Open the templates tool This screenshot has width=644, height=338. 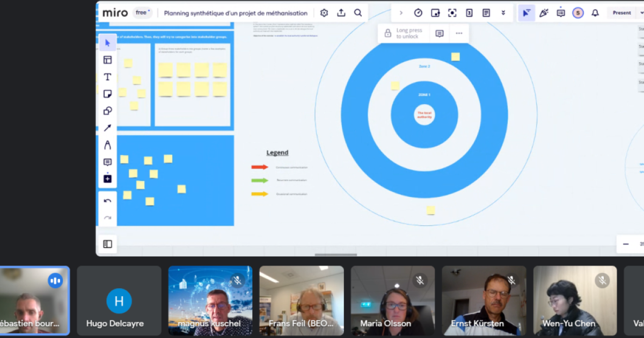click(x=107, y=60)
